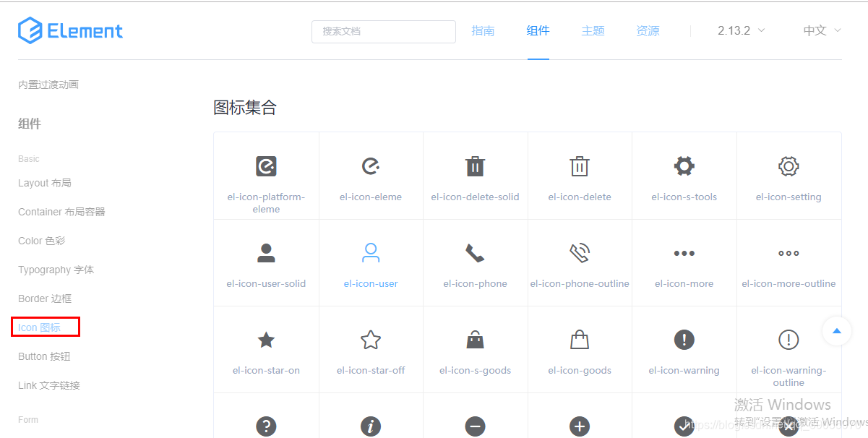The width and height of the screenshot is (868, 438).
Task: Open Layout 布局 in the sidebar
Action: [45, 183]
